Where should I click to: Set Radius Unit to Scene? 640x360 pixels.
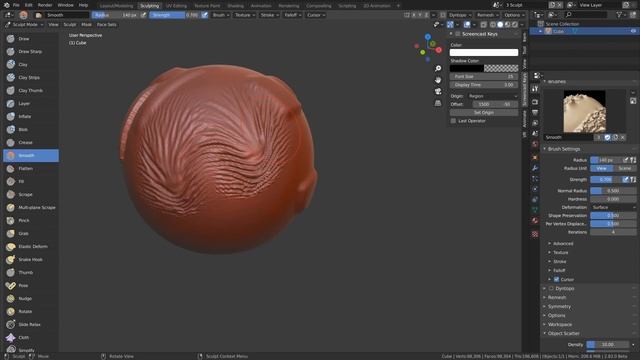[624, 169]
